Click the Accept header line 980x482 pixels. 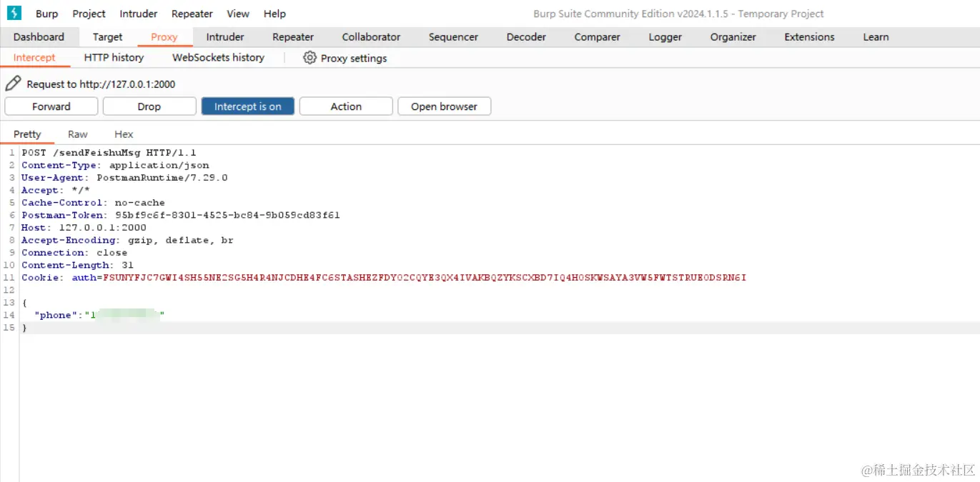point(56,190)
